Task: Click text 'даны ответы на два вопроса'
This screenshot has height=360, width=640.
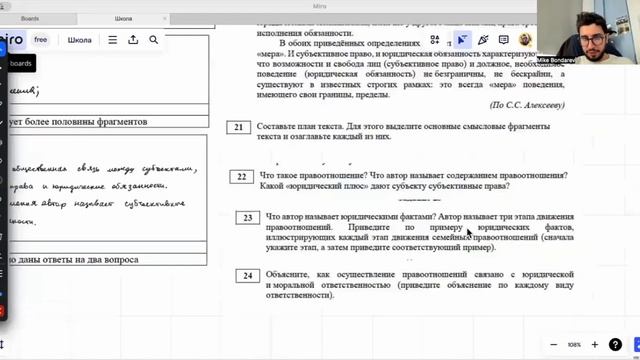Action: click(78, 260)
